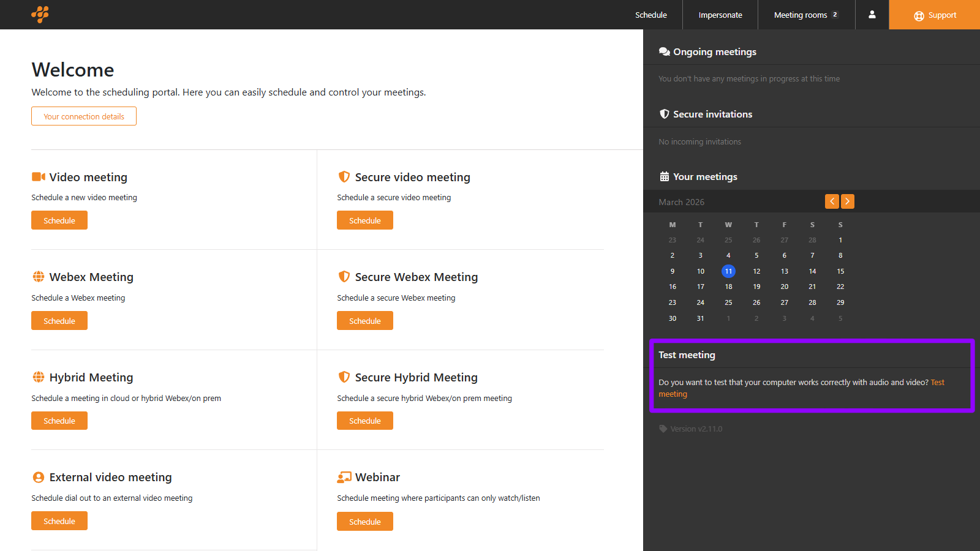Open the Schedule menu item

pyautogui.click(x=650, y=15)
